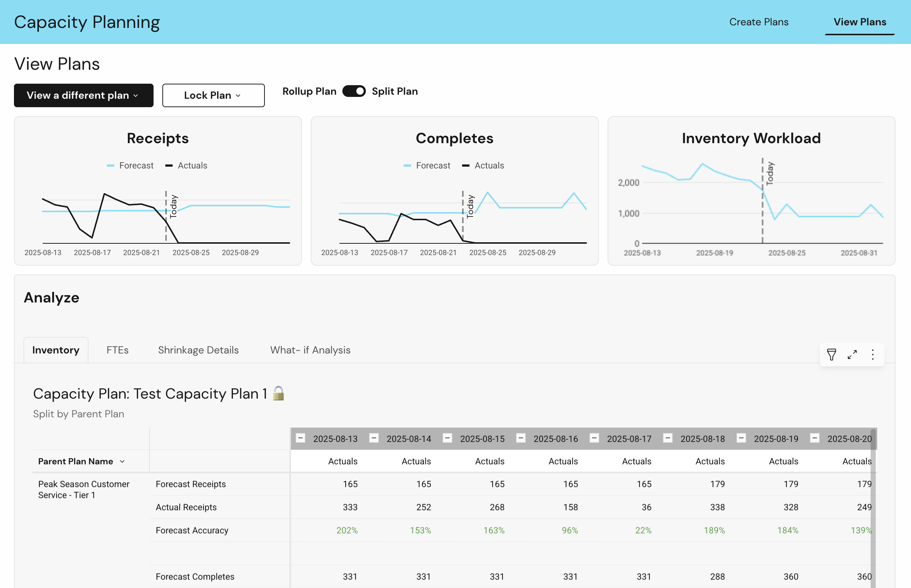Collapse the 2025-08-15 date column
Viewport: 911px width, 588px height.
[447, 438]
